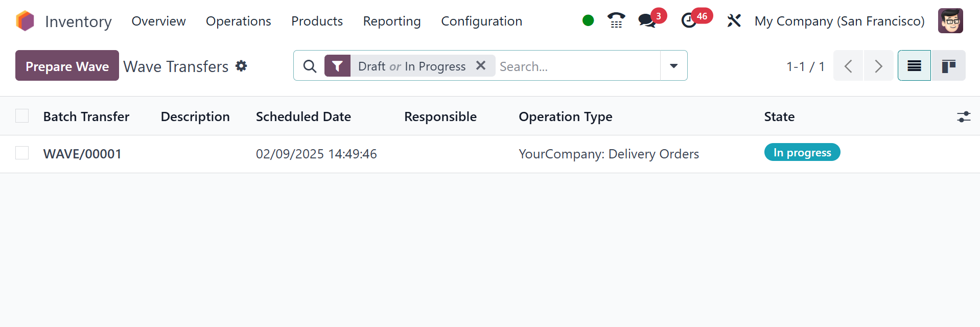Open the My Company (San Francisco) switcher
980x327 pixels.
click(839, 21)
